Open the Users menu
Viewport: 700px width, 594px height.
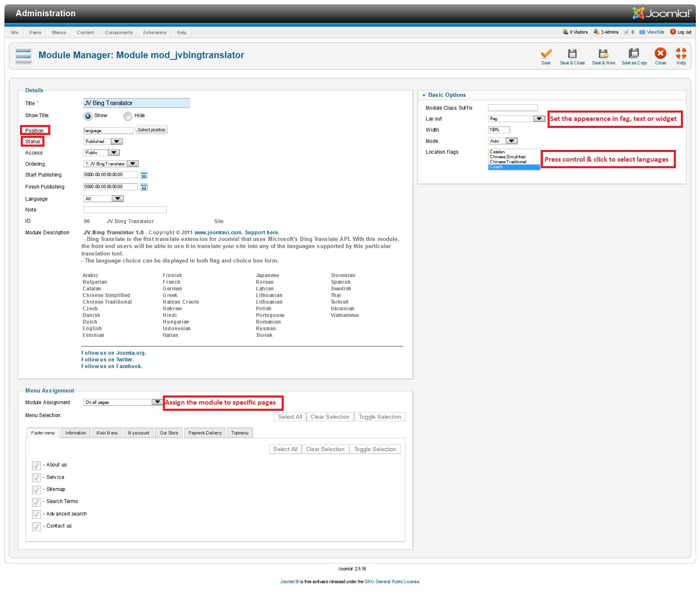click(x=35, y=32)
